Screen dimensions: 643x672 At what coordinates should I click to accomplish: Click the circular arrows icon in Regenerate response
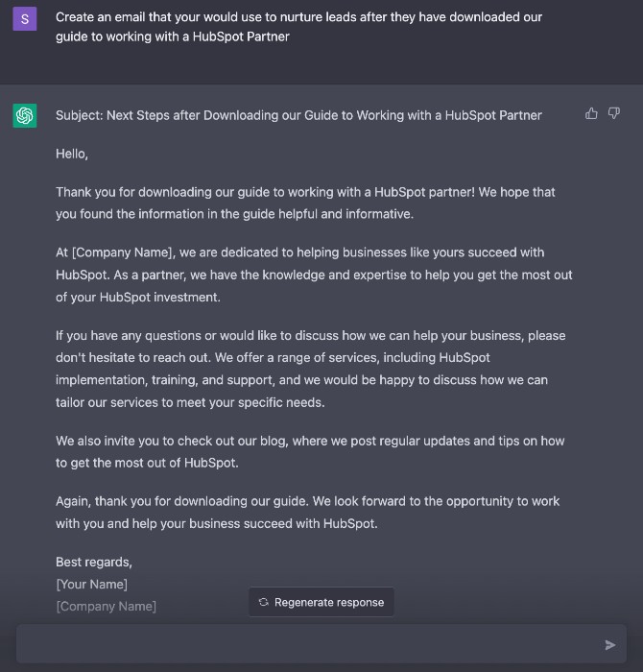tap(264, 602)
